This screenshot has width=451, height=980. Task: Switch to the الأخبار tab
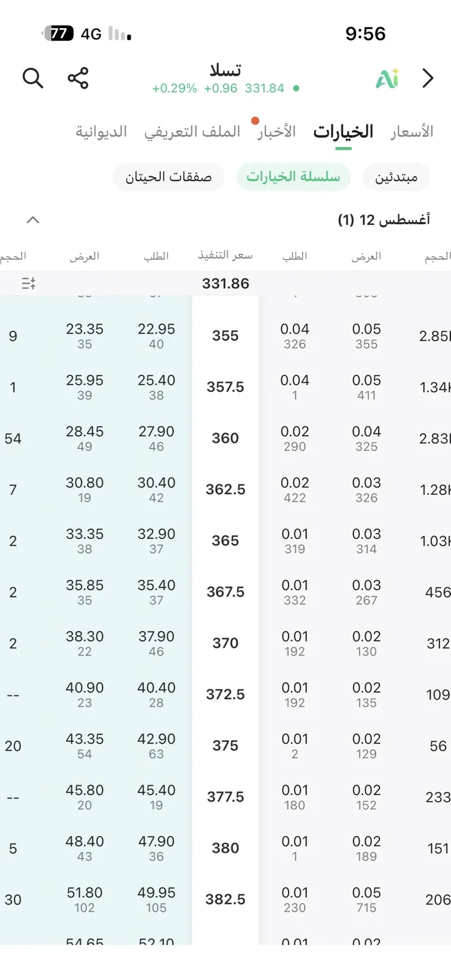coord(276,131)
